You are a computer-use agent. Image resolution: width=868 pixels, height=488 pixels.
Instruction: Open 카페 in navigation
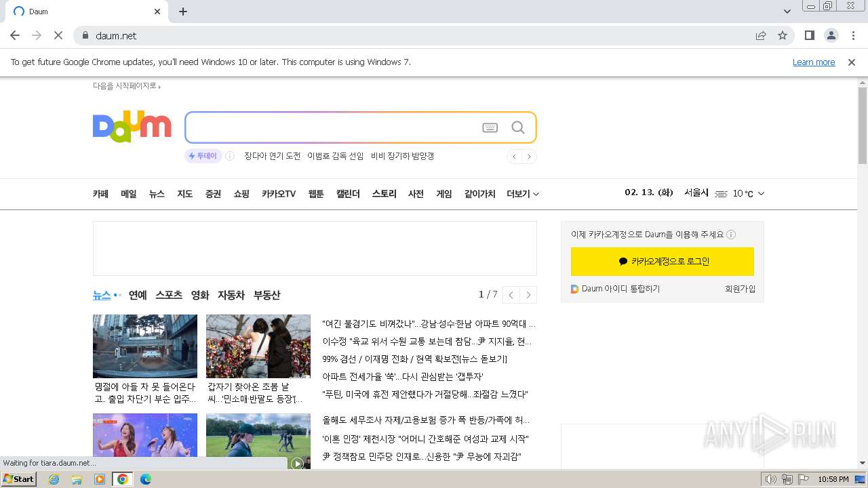click(100, 194)
